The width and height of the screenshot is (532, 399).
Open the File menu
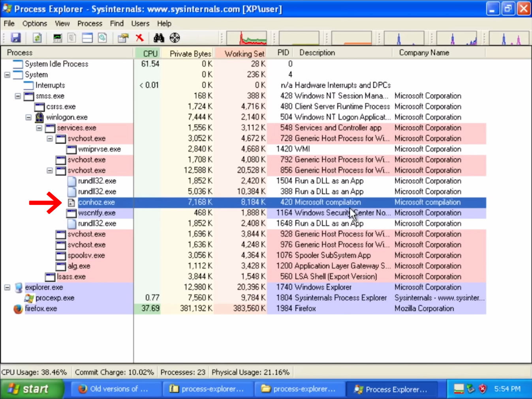(x=9, y=24)
